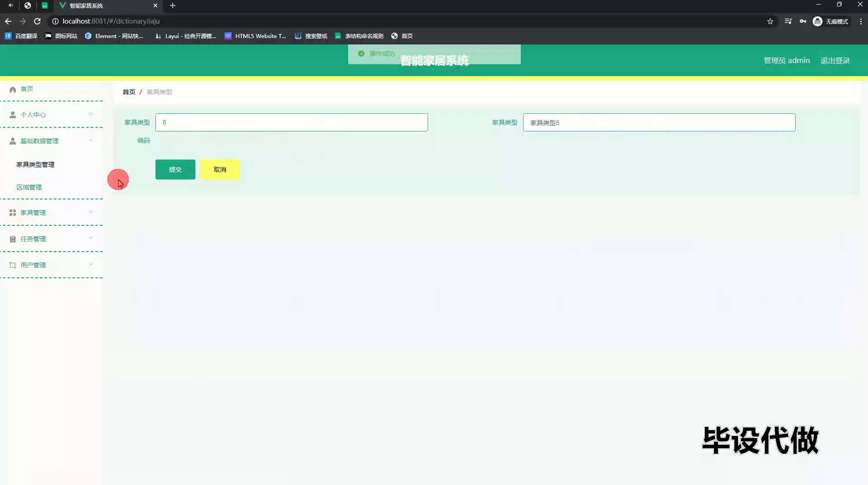Open the media control icon in toolbar
Screen dimensions: 868x485
coord(788,21)
